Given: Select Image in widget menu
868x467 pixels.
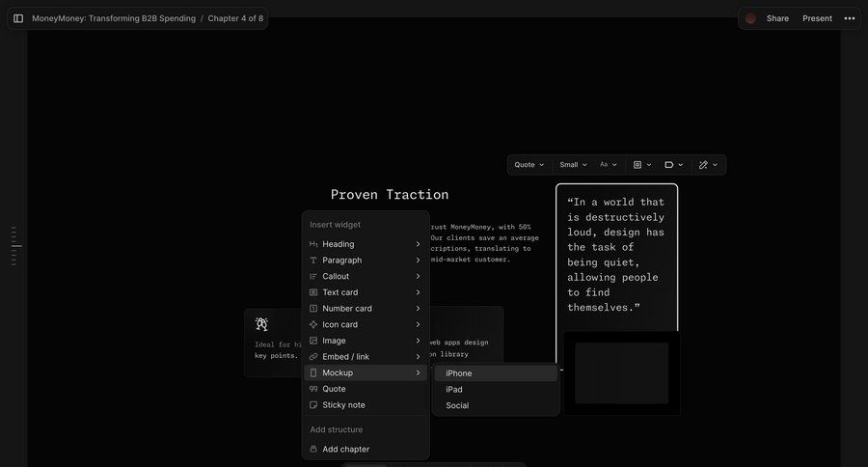Looking at the screenshot, I should [366, 341].
